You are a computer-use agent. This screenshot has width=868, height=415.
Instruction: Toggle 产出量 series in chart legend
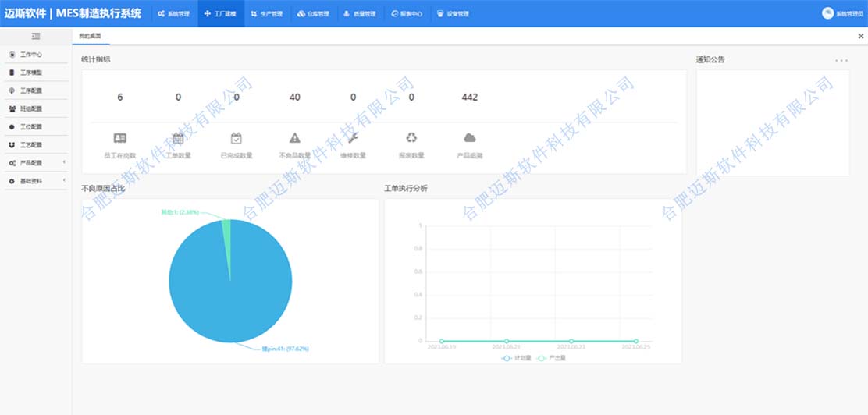548,358
